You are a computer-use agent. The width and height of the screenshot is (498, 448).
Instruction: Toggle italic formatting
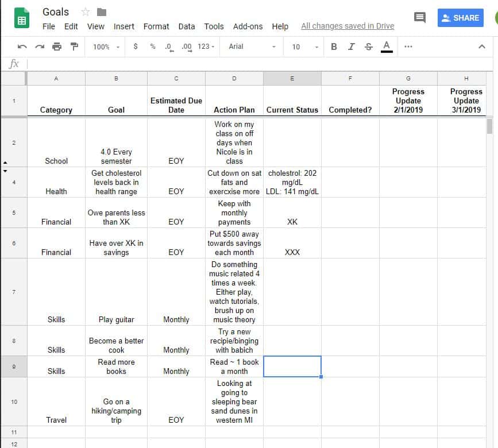pos(351,47)
